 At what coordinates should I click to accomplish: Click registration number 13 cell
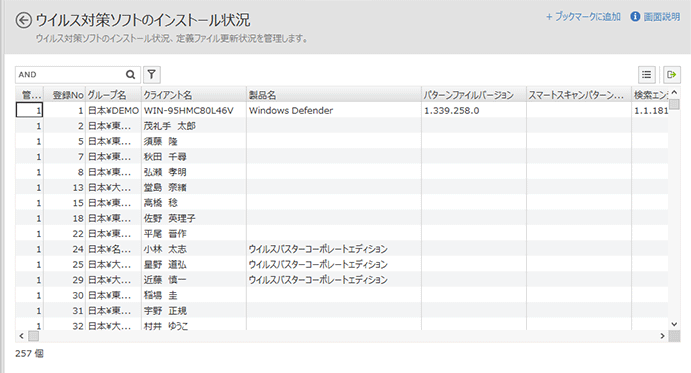tap(64, 188)
